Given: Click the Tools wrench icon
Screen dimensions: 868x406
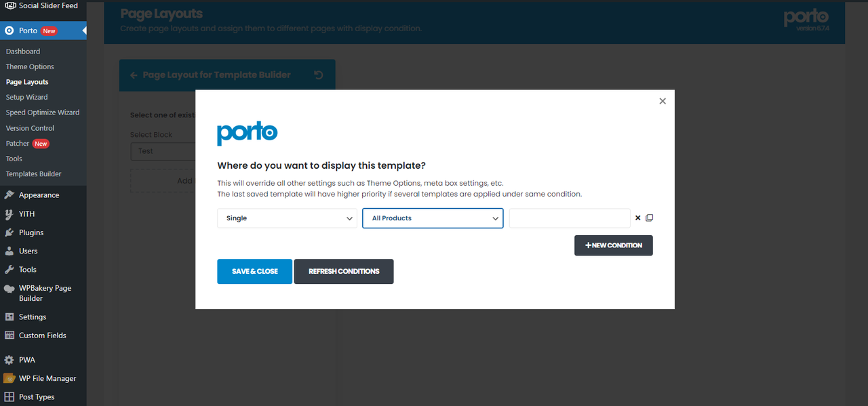Looking at the screenshot, I should 9,270.
